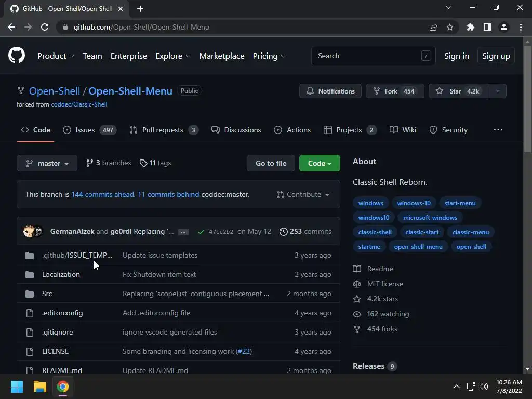The image size is (532, 399).
Task: Open coddec/Classic-Shell fork source link
Action: click(x=79, y=104)
